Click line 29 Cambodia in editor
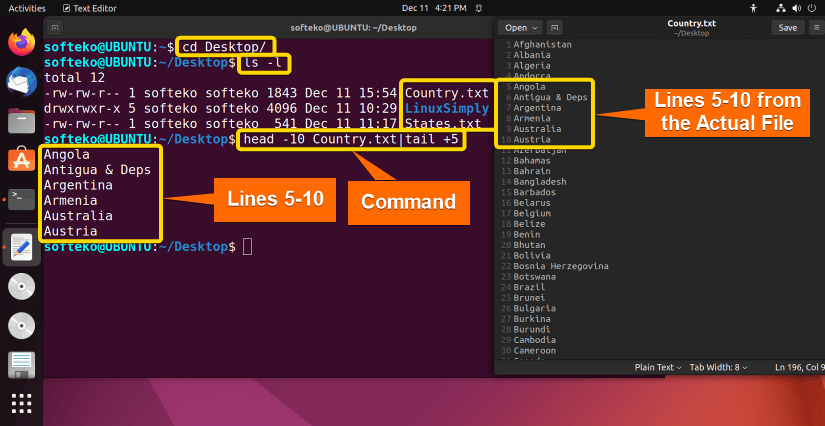The image size is (825, 426). [x=535, y=340]
